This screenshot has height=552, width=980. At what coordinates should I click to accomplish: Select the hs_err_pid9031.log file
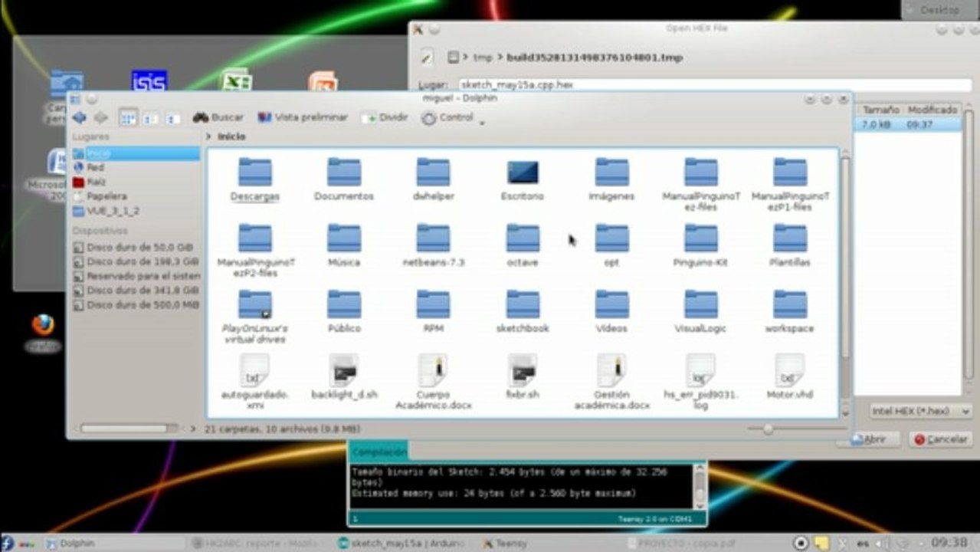click(x=700, y=382)
